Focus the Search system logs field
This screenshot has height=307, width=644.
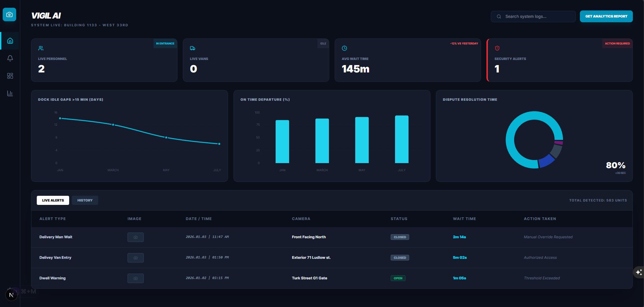tap(533, 17)
